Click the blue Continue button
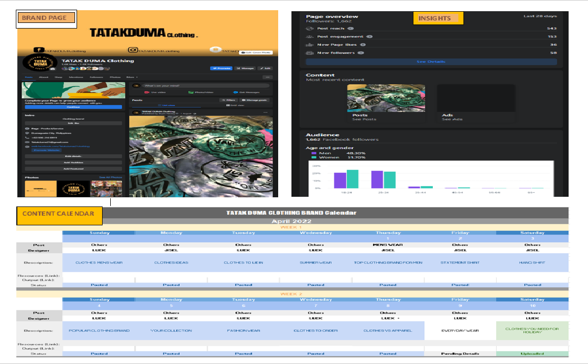The height and width of the screenshot is (364, 588). [73, 107]
